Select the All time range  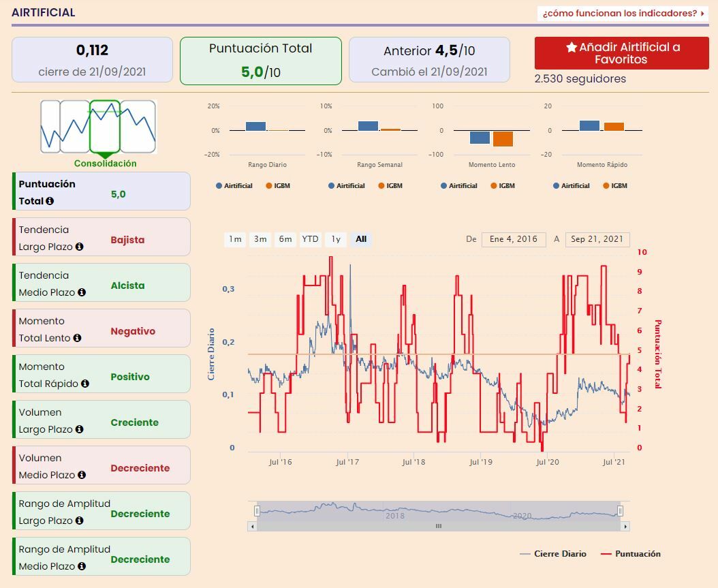pyautogui.click(x=361, y=239)
